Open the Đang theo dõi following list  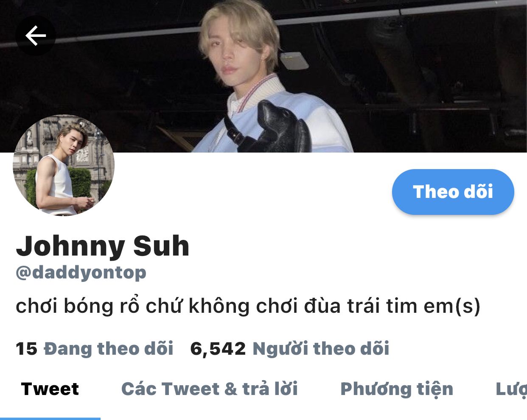click(109, 348)
